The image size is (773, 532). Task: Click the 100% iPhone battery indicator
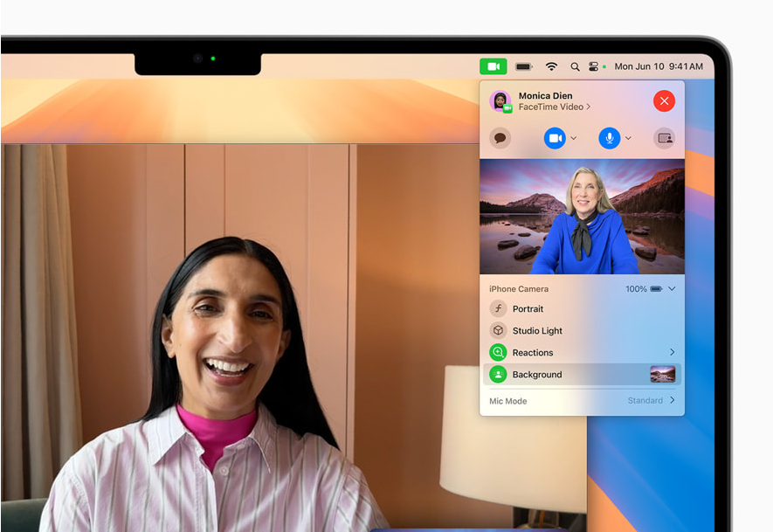(x=644, y=289)
